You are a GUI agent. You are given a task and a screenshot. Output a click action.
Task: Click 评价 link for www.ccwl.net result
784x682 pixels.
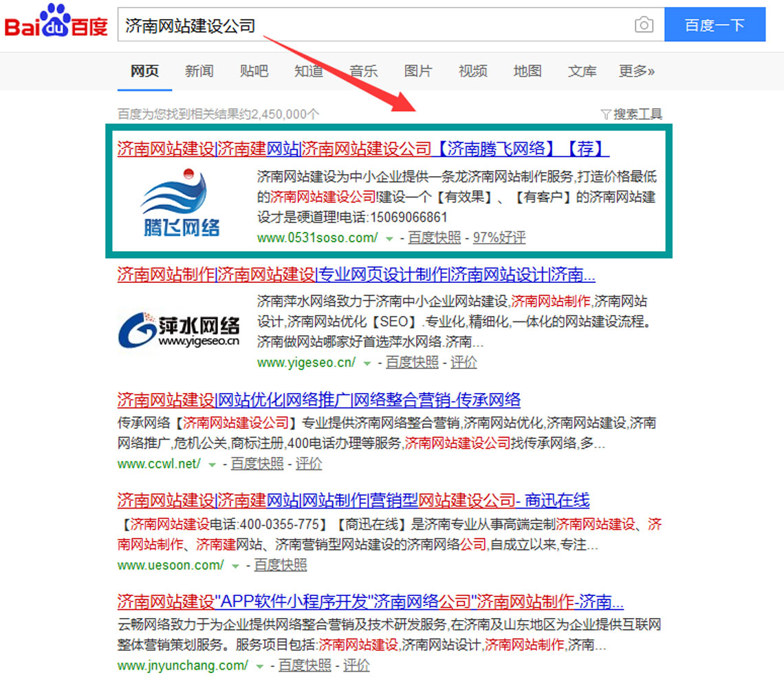[309, 464]
